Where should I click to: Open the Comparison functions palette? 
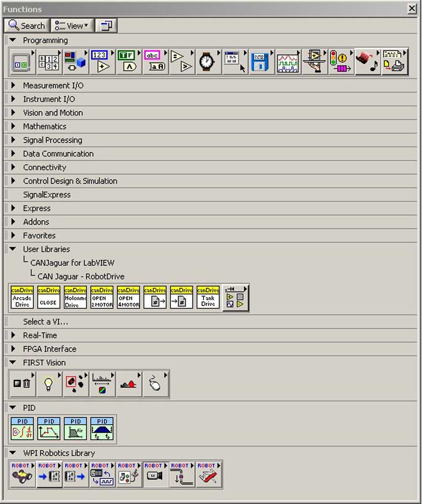[x=181, y=62]
